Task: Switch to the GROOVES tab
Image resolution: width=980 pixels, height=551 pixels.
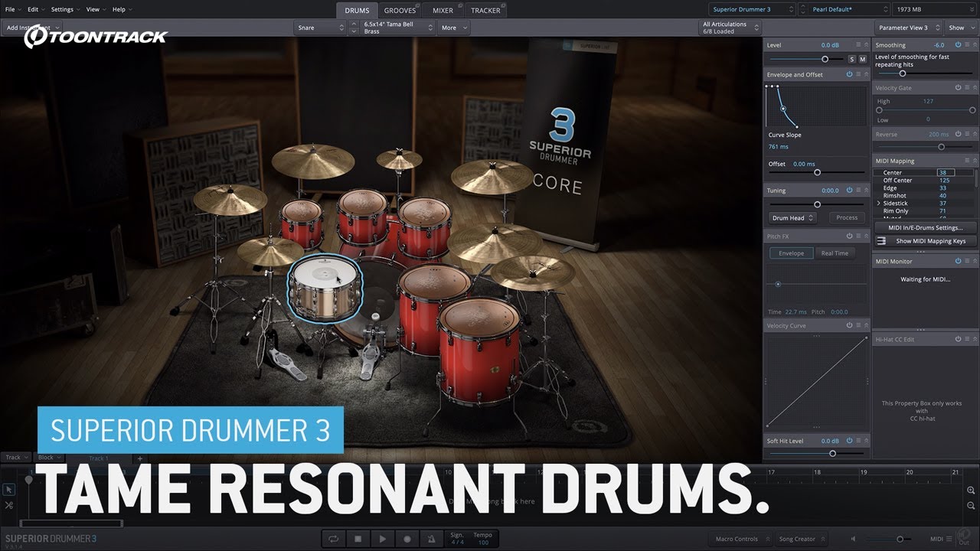Action: (400, 10)
